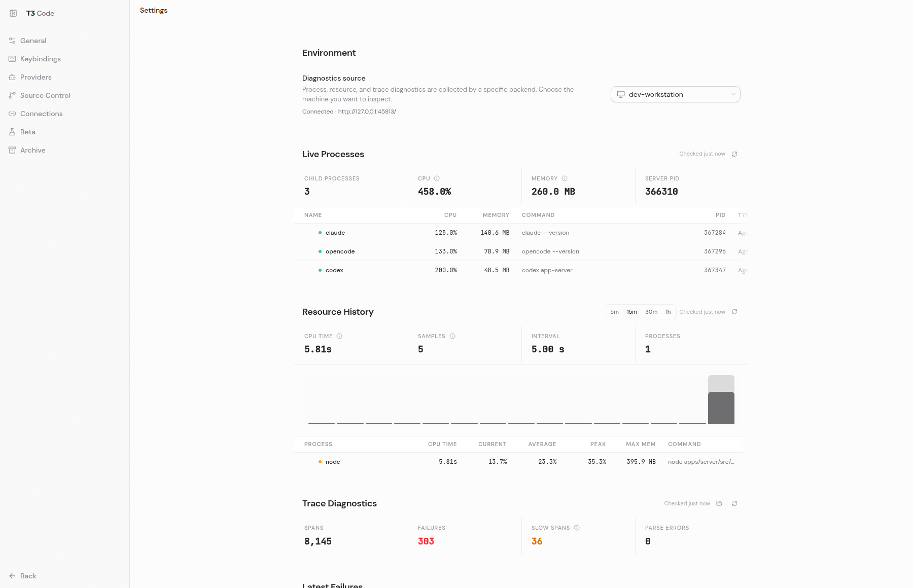The image size is (913, 588).
Task: Refresh Live Processes
Action: point(734,154)
